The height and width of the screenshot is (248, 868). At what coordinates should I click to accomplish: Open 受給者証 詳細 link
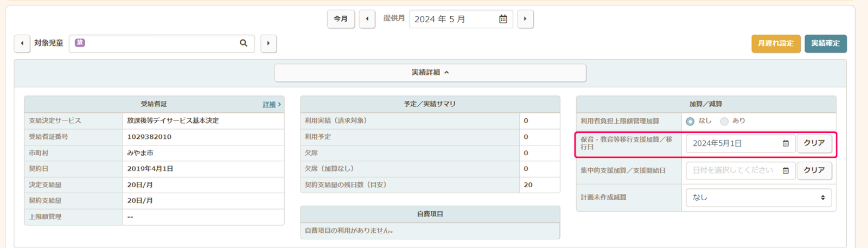[271, 104]
